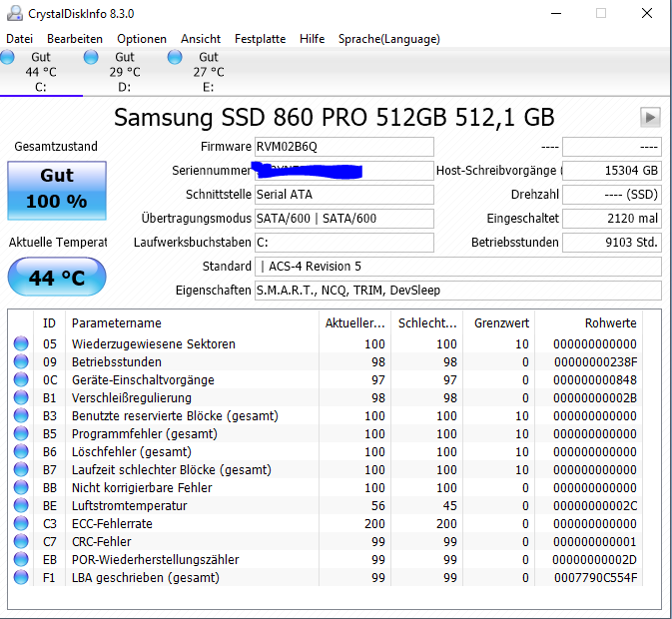
Task: Click status circle for F1 LBA geschrieben
Action: (x=21, y=577)
